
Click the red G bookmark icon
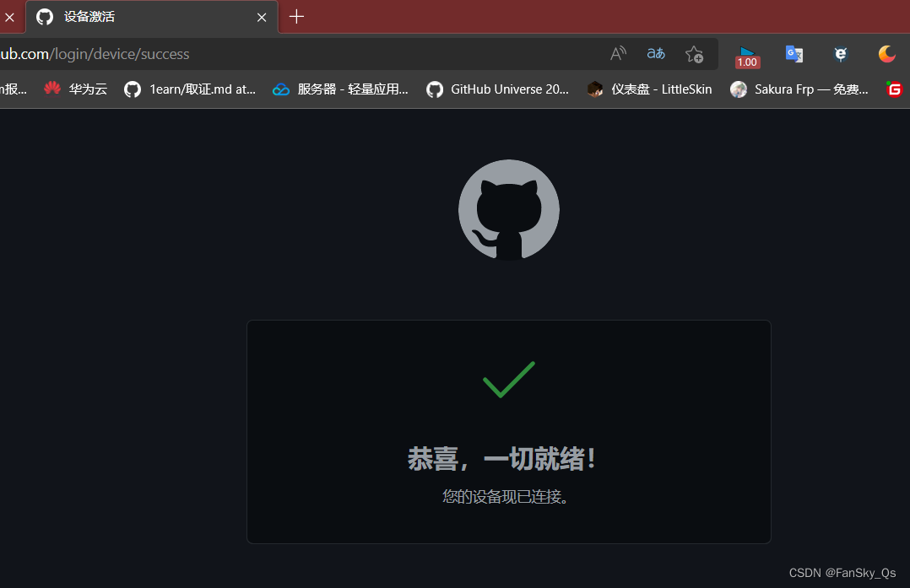[894, 89]
